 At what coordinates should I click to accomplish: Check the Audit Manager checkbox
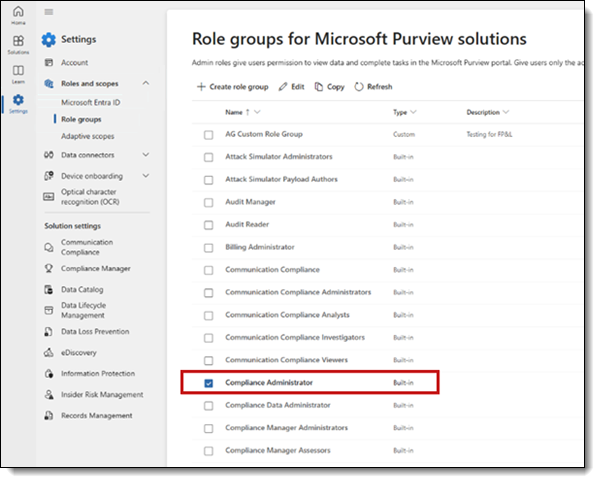[x=209, y=202]
